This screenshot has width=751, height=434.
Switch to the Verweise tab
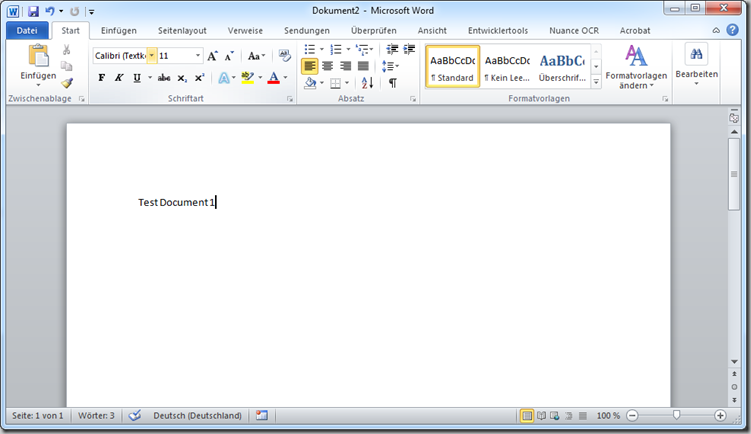245,31
